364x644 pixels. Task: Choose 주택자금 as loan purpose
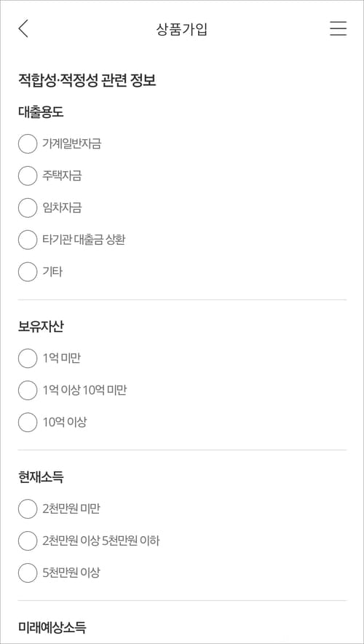[x=28, y=176]
